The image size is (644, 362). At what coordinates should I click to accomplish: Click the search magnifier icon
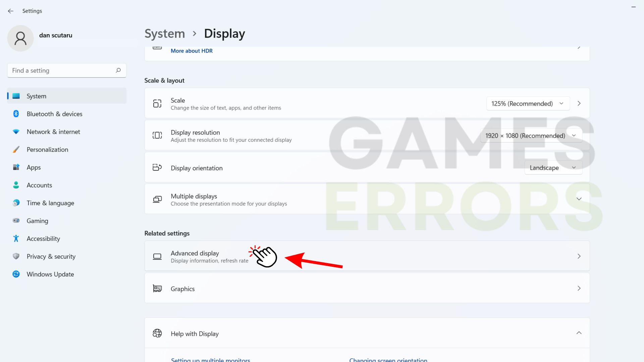click(x=118, y=70)
